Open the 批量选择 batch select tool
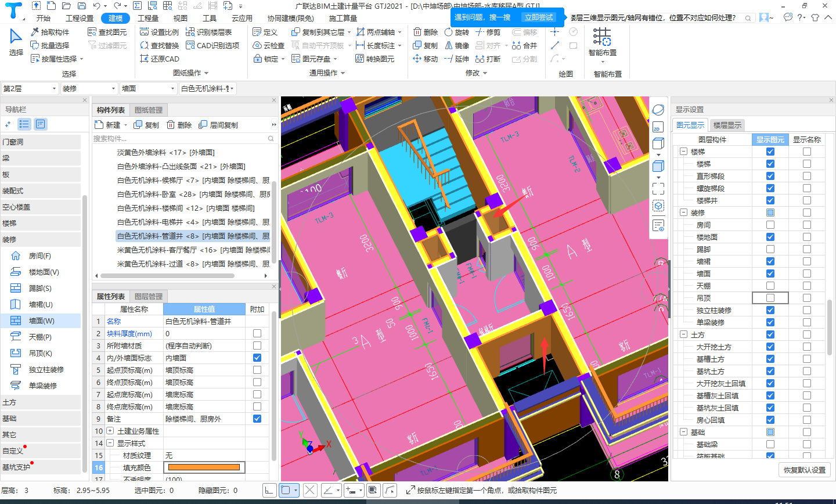Screen dimensions: 836x504 [x=50, y=45]
